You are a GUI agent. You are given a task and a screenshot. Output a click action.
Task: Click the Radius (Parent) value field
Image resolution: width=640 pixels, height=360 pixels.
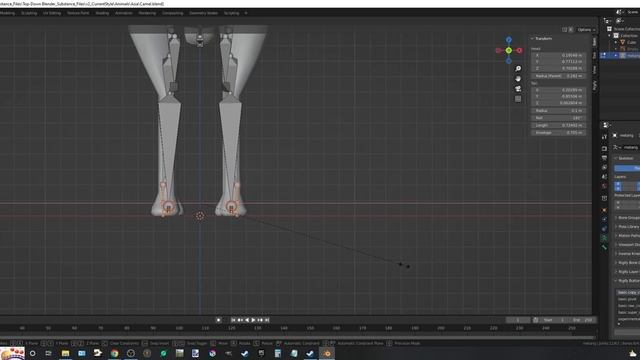tap(558, 76)
